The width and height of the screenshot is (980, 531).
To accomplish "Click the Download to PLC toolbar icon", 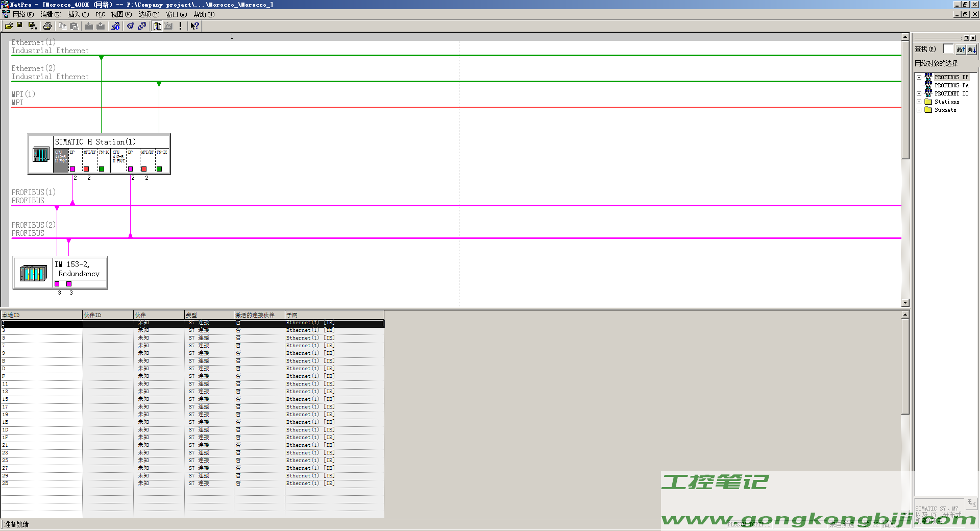I will (89, 26).
